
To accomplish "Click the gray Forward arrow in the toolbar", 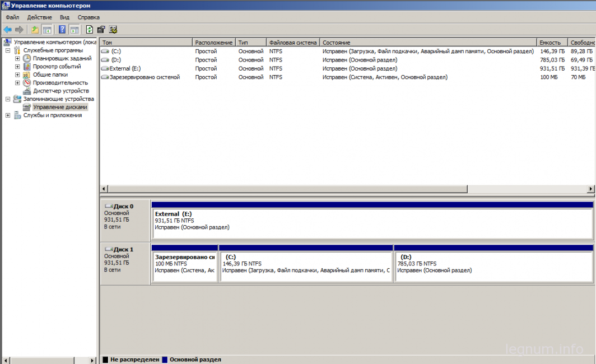I will click(x=19, y=30).
